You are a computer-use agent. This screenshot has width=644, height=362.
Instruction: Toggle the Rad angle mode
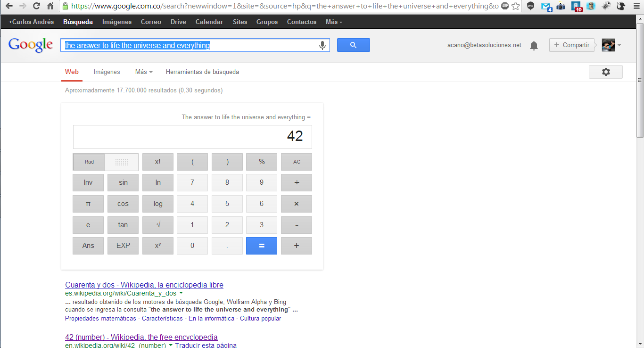(89, 162)
